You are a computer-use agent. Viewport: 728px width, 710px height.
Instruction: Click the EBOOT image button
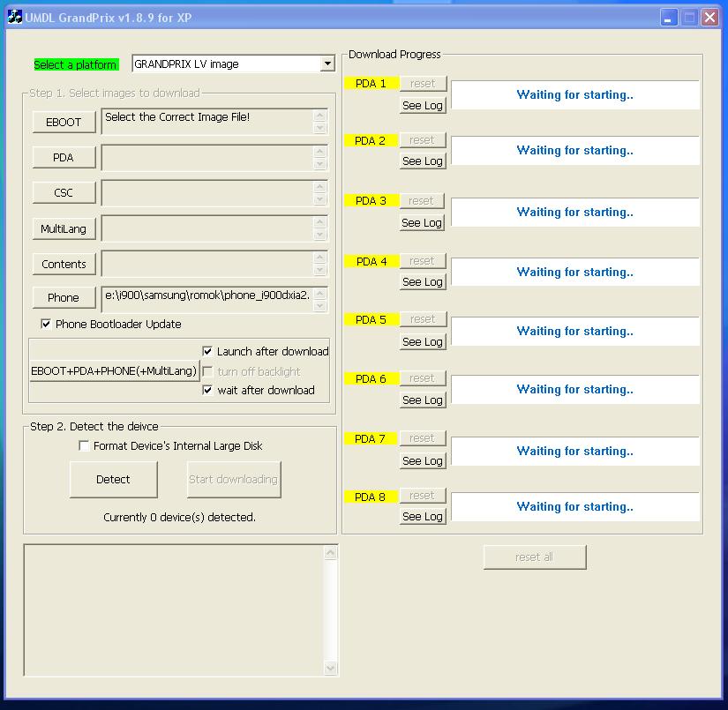coord(64,122)
